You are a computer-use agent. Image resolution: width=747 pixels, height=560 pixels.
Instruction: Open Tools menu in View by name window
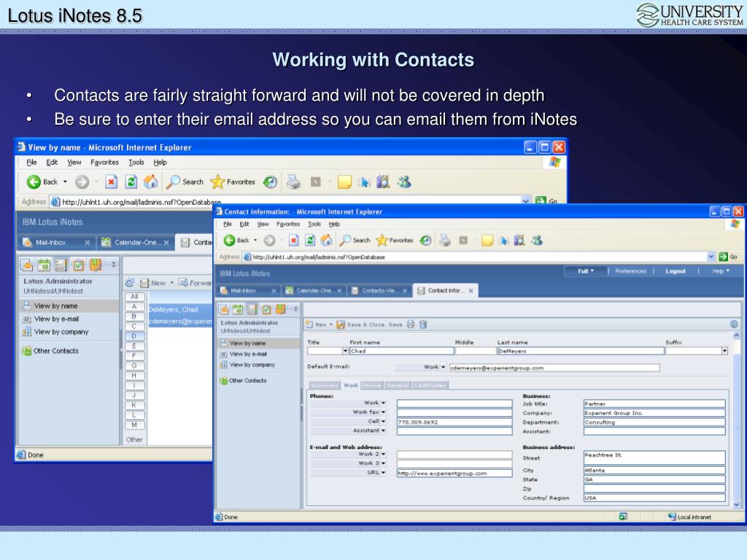point(136,163)
